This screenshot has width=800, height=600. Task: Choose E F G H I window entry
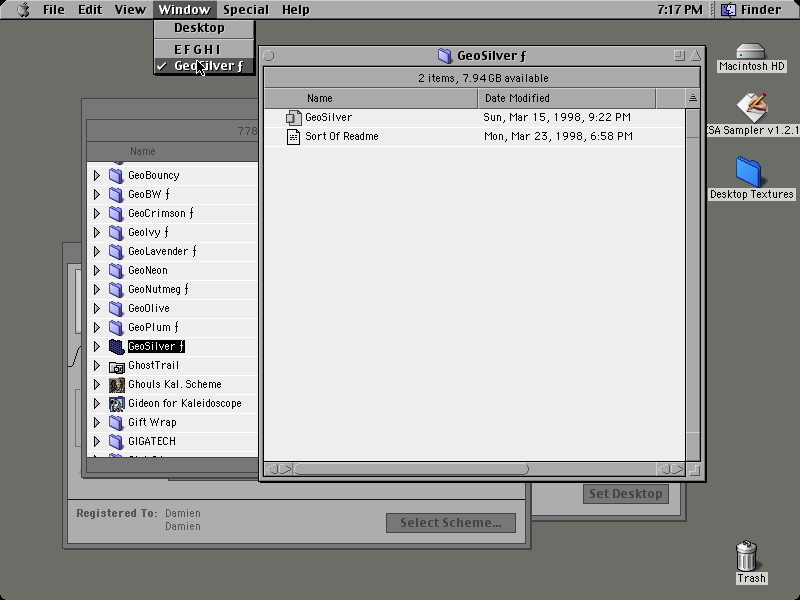tap(204, 49)
